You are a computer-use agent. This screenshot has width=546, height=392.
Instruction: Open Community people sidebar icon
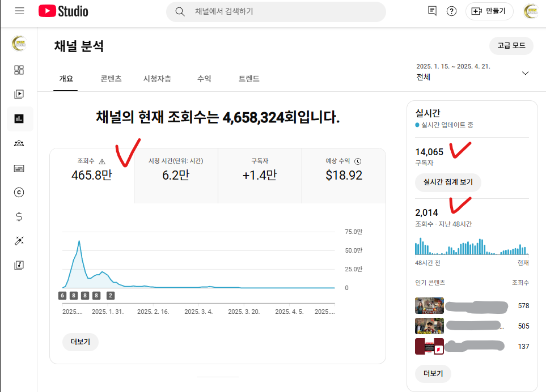[19, 143]
